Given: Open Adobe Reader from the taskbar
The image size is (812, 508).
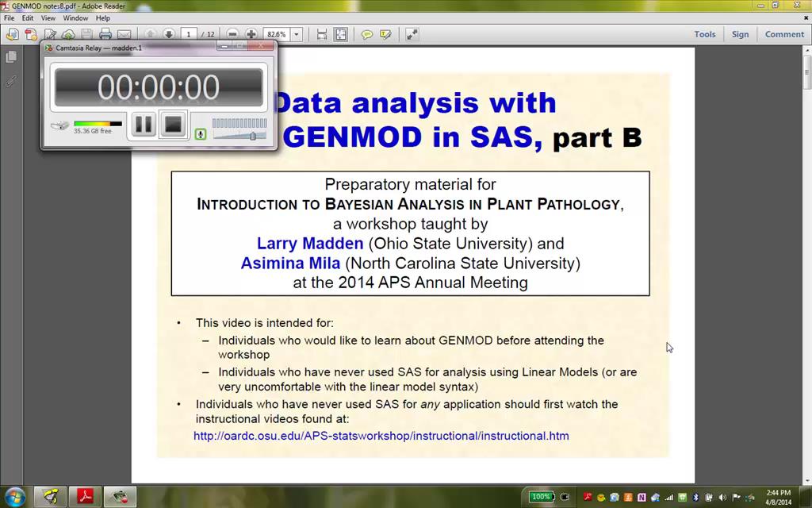Looking at the screenshot, I should coord(84,496).
